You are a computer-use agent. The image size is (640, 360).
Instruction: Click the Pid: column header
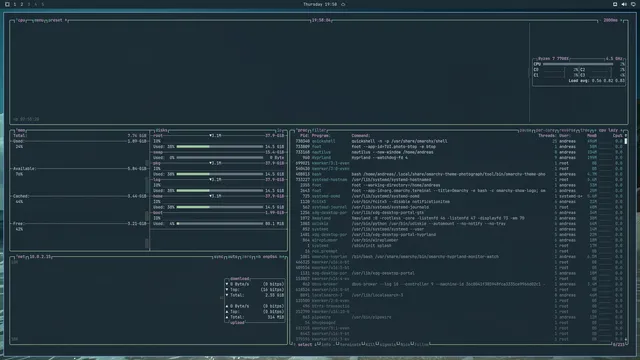click(304, 136)
